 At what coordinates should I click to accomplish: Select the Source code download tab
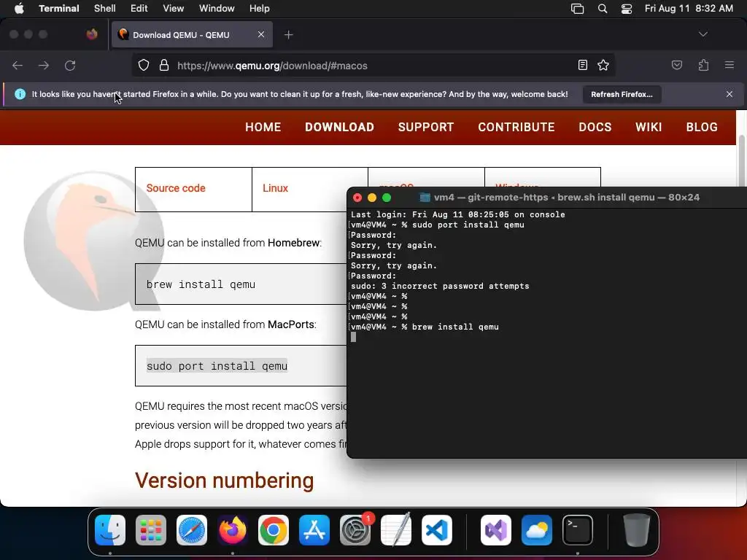tap(193, 189)
